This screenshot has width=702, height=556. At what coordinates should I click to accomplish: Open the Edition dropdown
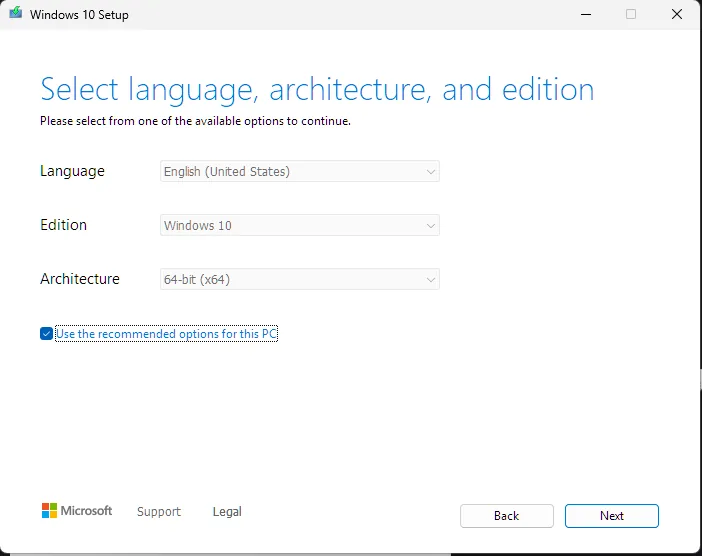point(300,225)
